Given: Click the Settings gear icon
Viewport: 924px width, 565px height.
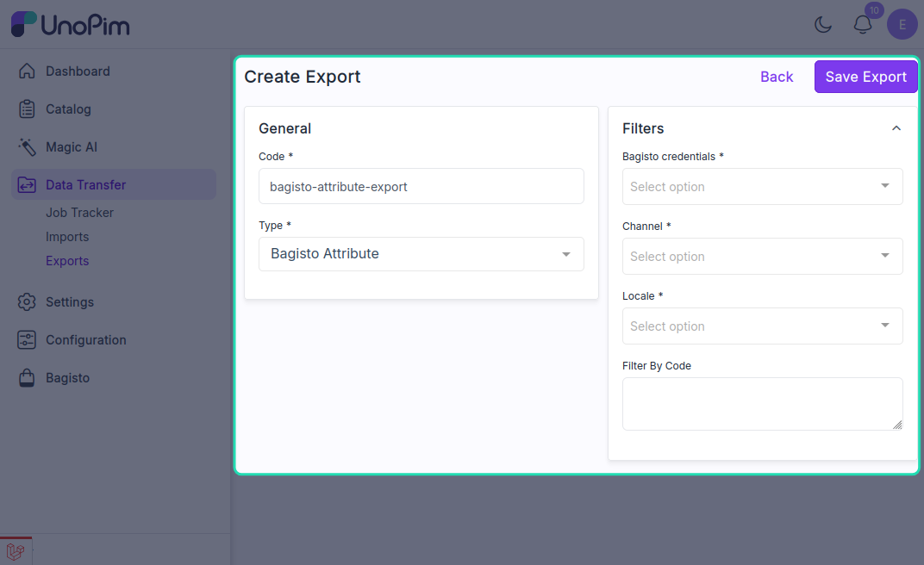Looking at the screenshot, I should pos(27,302).
